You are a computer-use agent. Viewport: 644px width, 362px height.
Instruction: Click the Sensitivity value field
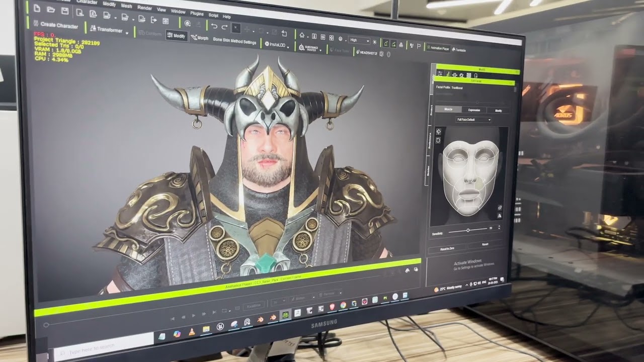coord(491,228)
